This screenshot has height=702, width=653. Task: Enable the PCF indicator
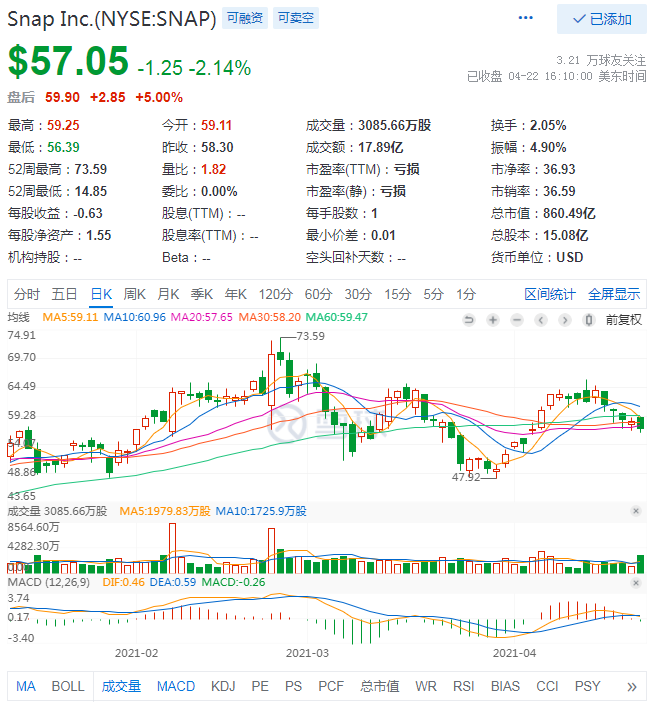click(331, 686)
